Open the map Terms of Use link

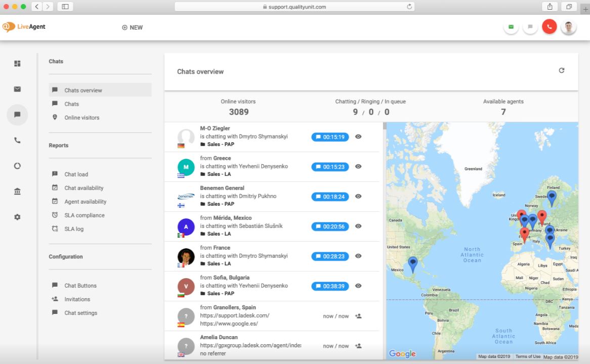point(528,356)
